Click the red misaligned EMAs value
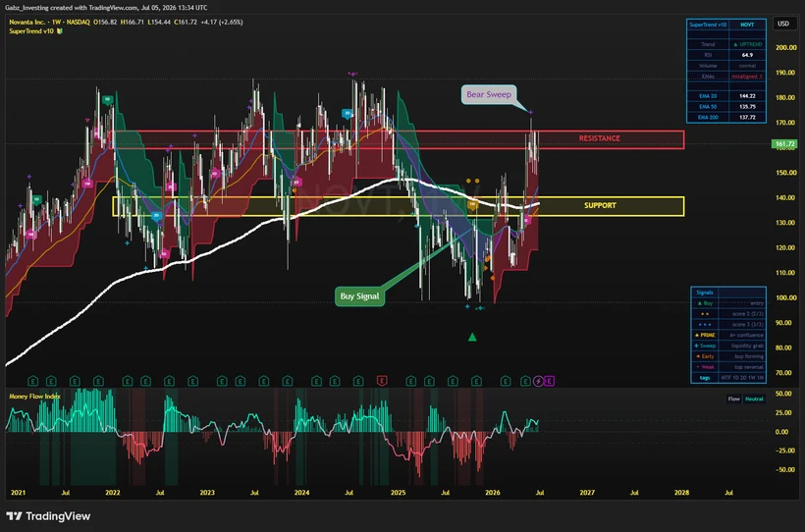This screenshot has height=532, width=805. [747, 77]
